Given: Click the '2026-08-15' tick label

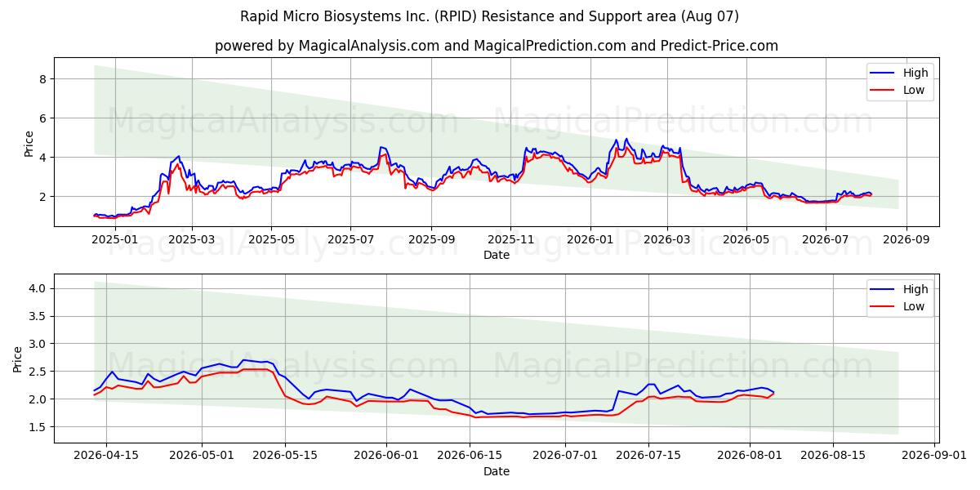Looking at the screenshot, I should tap(833, 456).
